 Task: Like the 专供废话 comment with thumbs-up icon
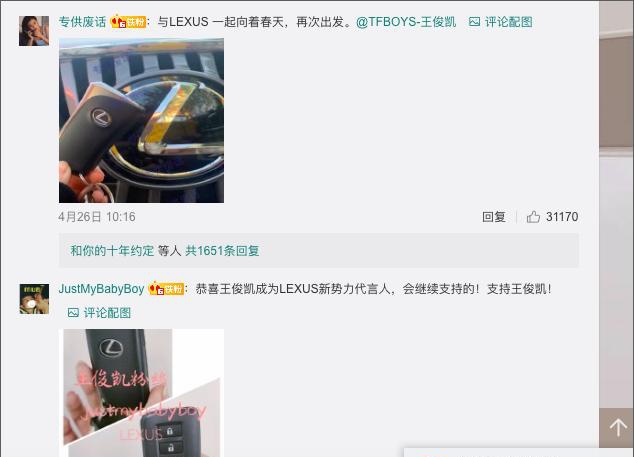(x=533, y=217)
